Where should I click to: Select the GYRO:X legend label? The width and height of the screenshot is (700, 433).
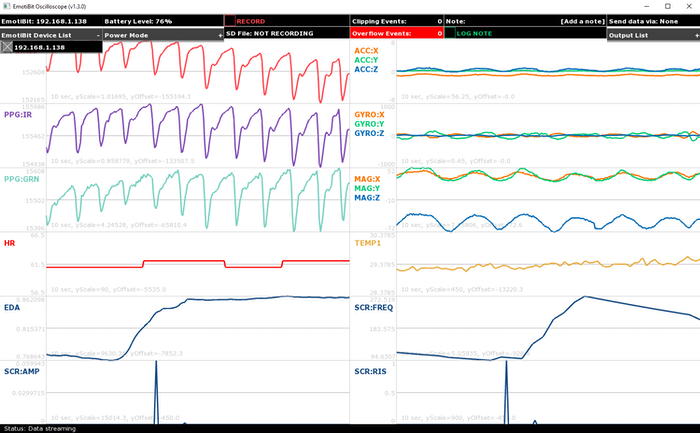pyautogui.click(x=369, y=115)
